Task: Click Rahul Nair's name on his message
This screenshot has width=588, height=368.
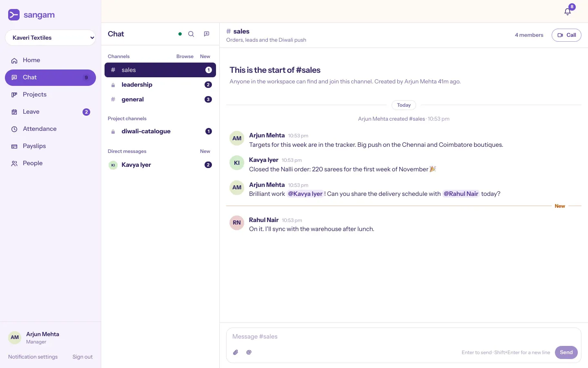Action: [264, 220]
